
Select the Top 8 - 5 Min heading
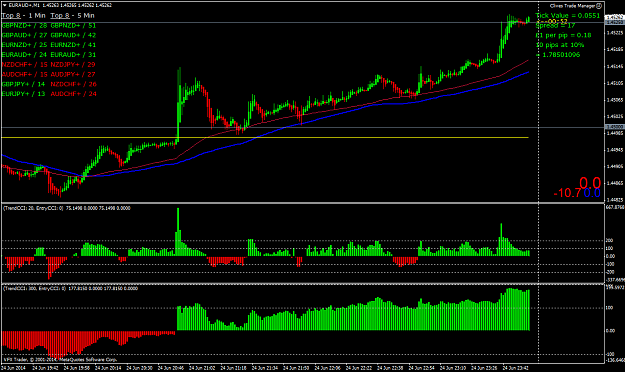[x=73, y=16]
